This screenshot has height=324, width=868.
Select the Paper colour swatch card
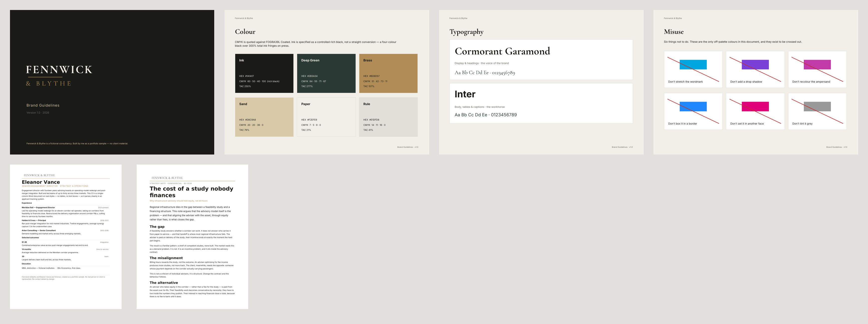coord(326,117)
